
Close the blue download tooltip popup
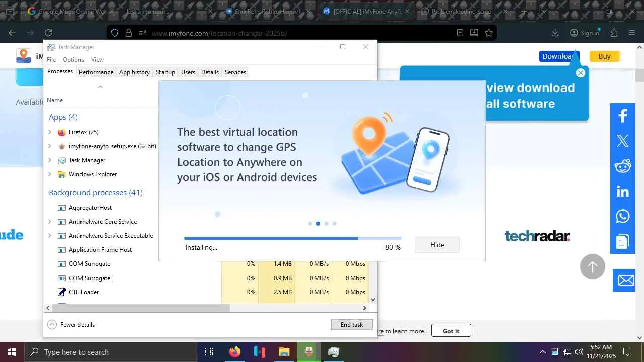581,73
